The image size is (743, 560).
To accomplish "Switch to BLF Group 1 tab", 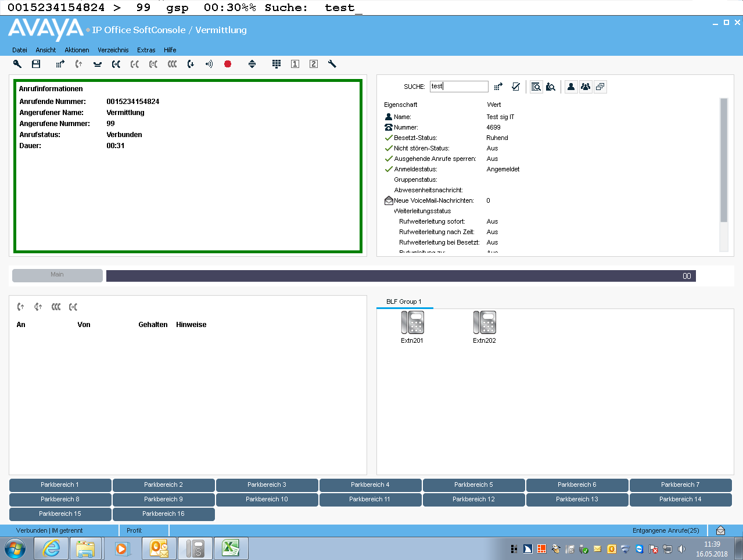I will (404, 301).
